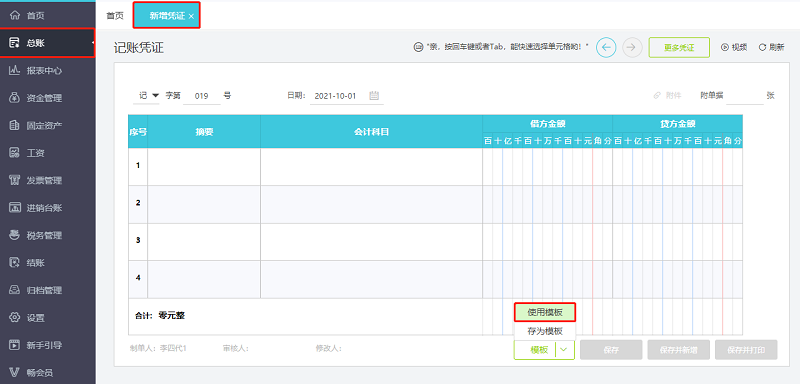Expand the 模板 dropdown arrow

click(x=564, y=350)
